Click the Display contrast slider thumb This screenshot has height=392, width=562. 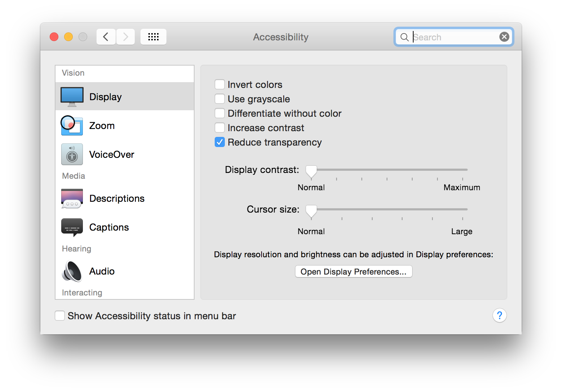pos(311,171)
